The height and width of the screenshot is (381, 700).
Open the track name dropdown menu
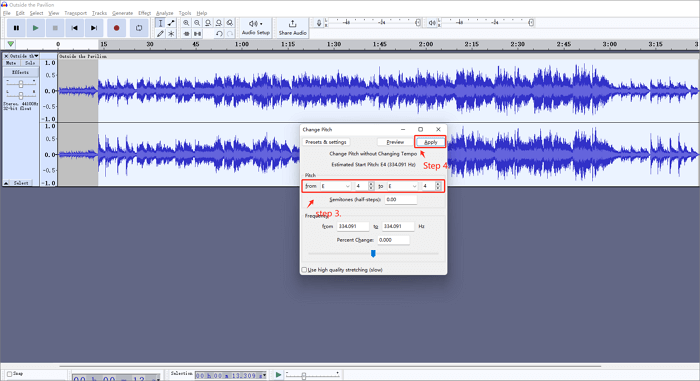coord(24,56)
